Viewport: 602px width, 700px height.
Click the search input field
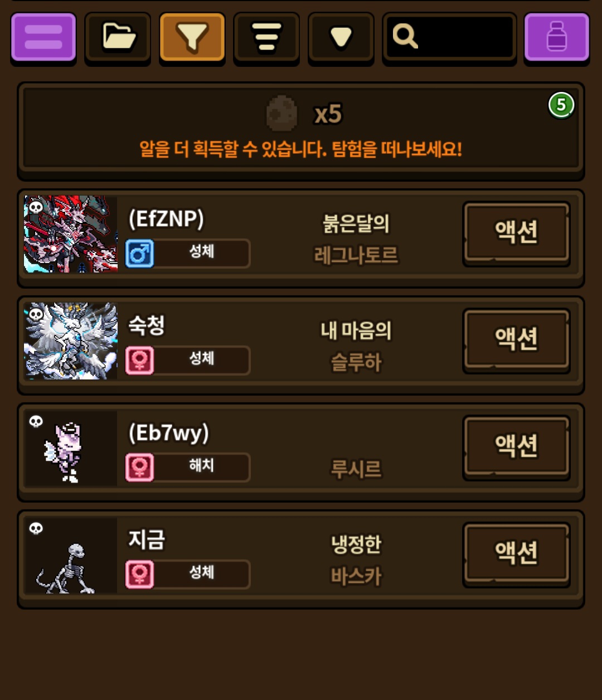[x=449, y=37]
